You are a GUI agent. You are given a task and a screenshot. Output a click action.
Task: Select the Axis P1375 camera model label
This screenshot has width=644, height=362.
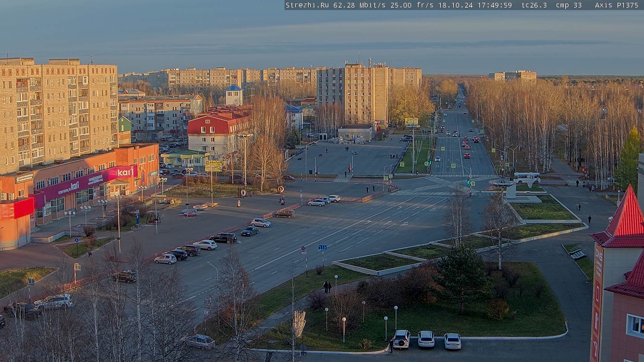(x=617, y=5)
